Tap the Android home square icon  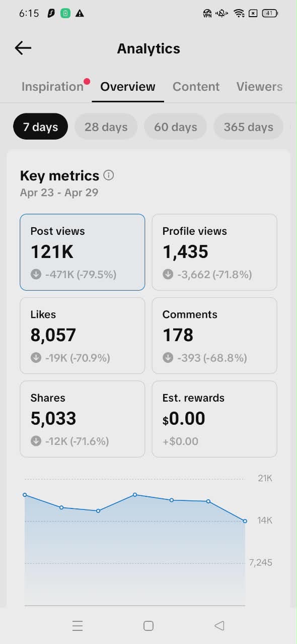coord(148,626)
